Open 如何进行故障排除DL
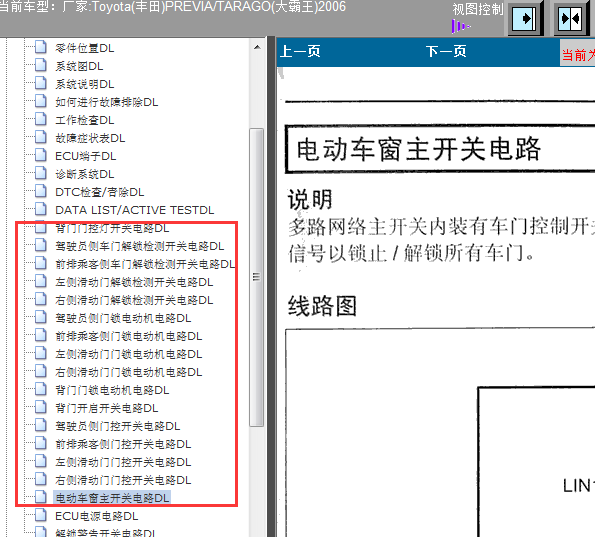The height and width of the screenshot is (537, 595). click(107, 102)
